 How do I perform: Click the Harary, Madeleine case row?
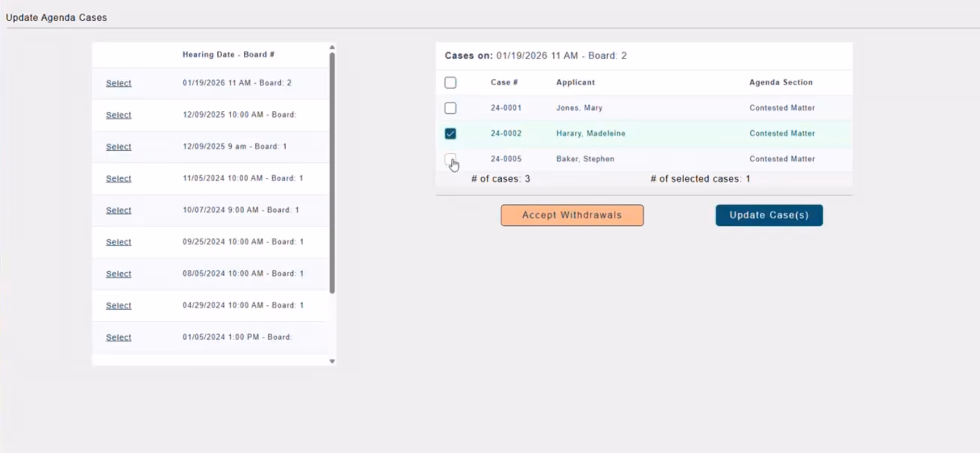click(x=590, y=133)
